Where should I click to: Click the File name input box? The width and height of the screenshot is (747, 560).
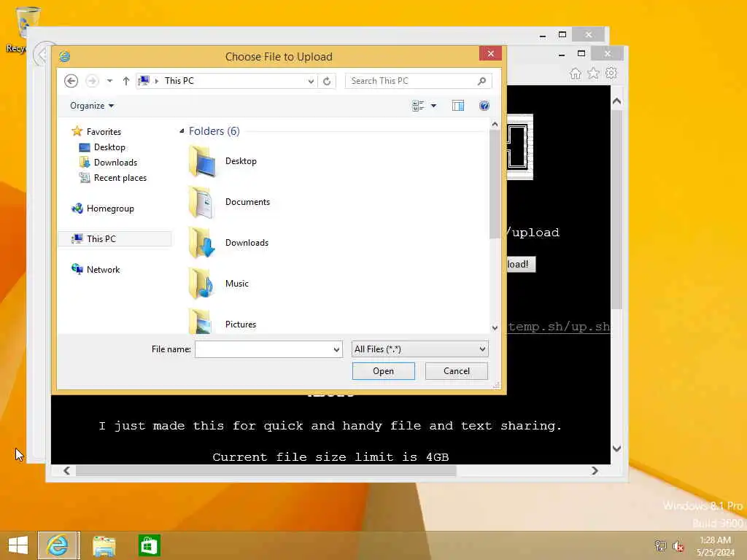tap(263, 349)
